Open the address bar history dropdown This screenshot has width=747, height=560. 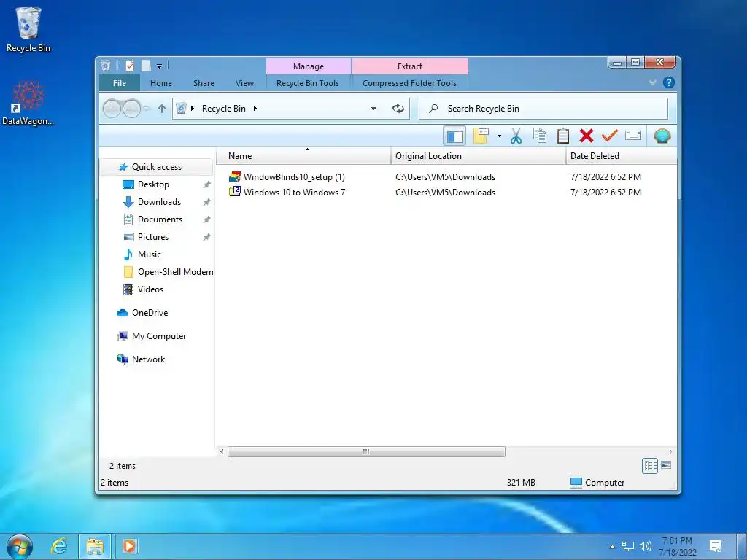373,109
